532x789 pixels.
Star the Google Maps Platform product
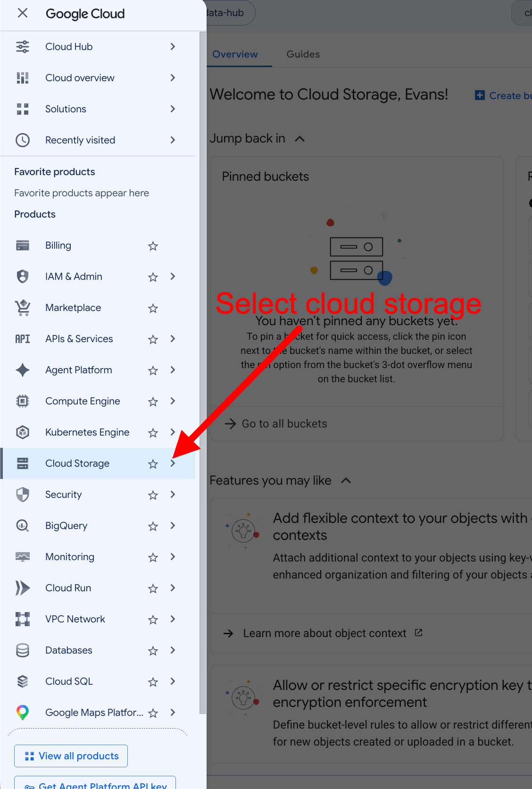(x=153, y=713)
